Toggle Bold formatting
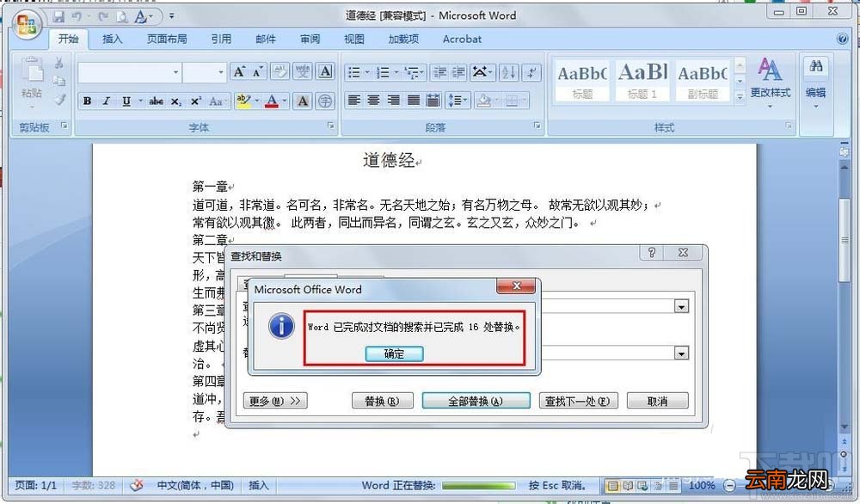Image resolution: width=860 pixels, height=504 pixels. click(x=87, y=101)
